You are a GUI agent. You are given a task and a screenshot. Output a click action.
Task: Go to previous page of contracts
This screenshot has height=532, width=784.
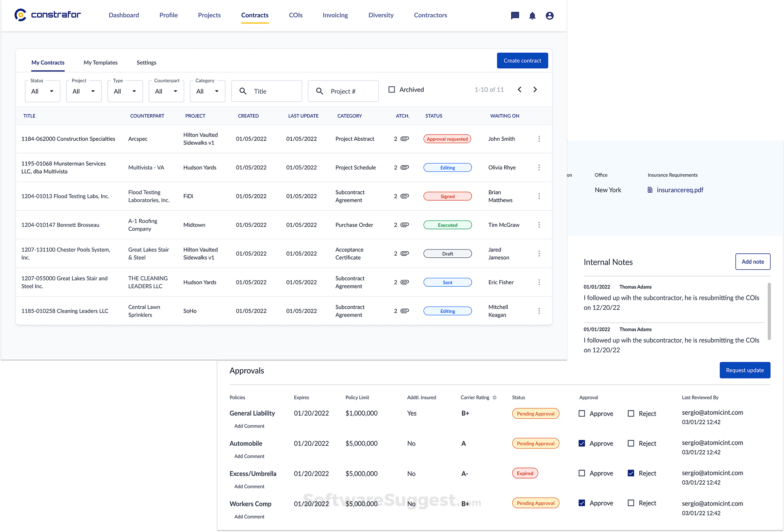pyautogui.click(x=519, y=89)
